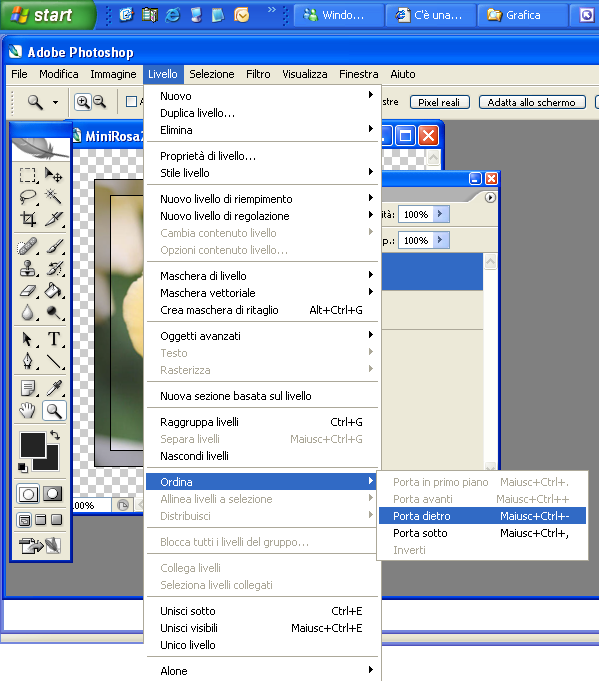Open the layers palette options menu
The height and width of the screenshot is (681, 599).
[490, 198]
